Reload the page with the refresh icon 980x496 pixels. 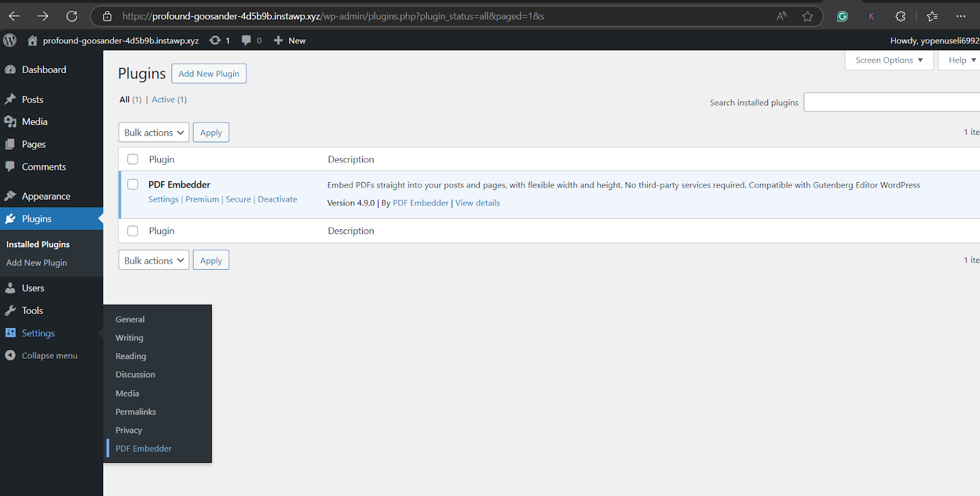click(72, 16)
